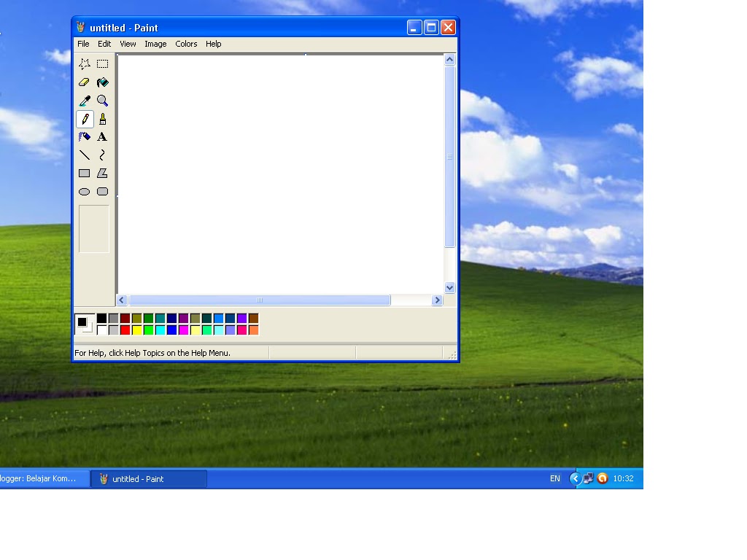Open the Help menu
The image size is (747, 560).
point(214,44)
